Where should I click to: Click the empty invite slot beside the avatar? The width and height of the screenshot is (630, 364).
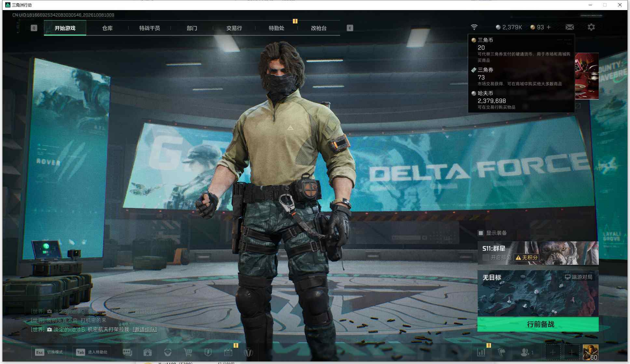[x=572, y=352]
